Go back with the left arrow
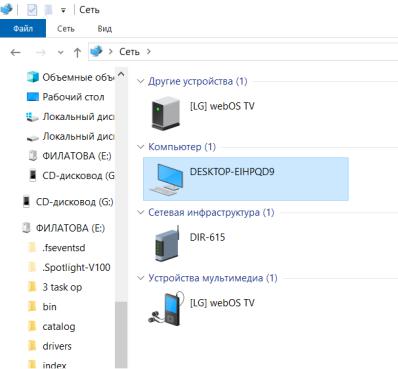The height and width of the screenshot is (369, 398). tap(16, 52)
